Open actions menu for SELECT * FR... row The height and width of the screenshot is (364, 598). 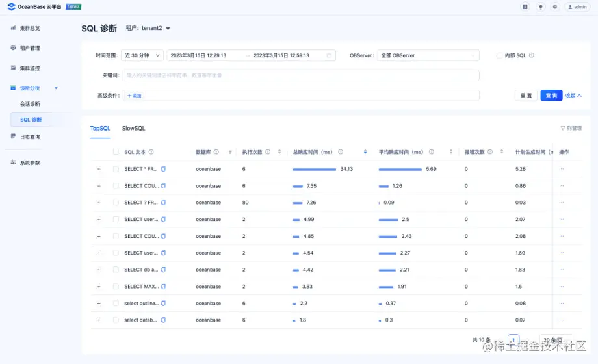(562, 168)
